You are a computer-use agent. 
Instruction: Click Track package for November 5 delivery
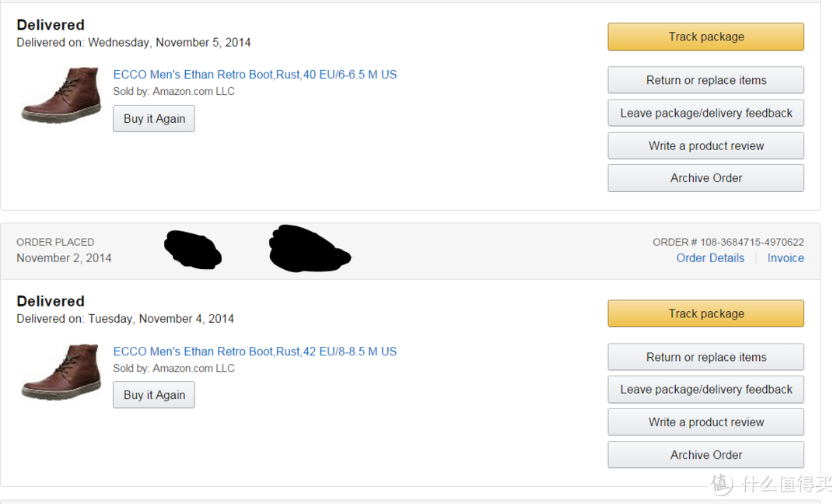(x=705, y=37)
